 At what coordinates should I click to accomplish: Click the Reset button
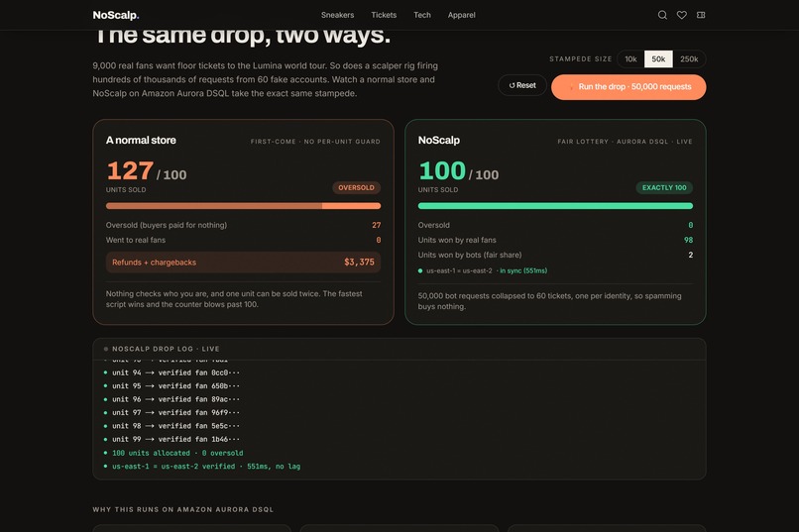pyautogui.click(x=522, y=85)
